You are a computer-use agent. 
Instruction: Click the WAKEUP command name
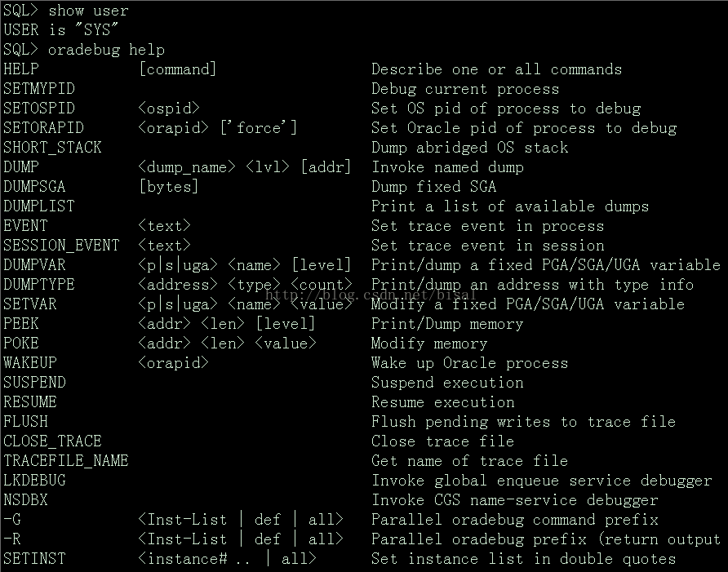click(x=30, y=363)
